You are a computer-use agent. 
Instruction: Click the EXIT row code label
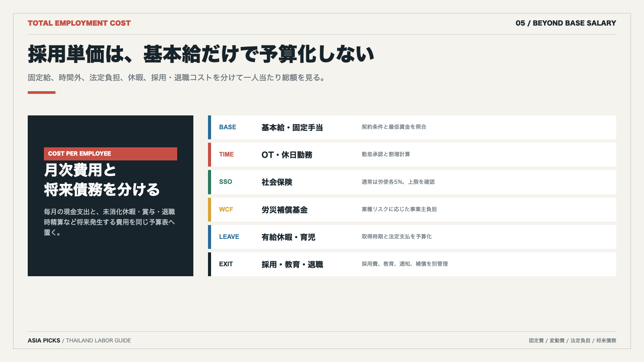pos(226,264)
